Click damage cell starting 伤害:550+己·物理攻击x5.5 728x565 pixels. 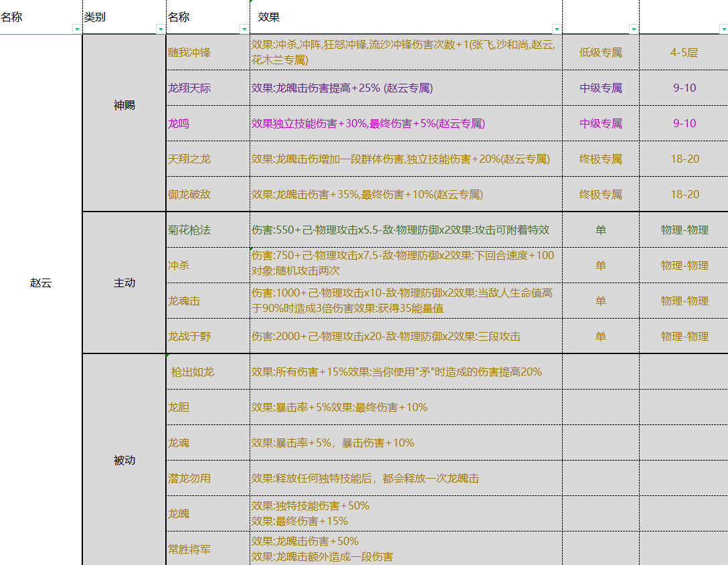[405, 230]
